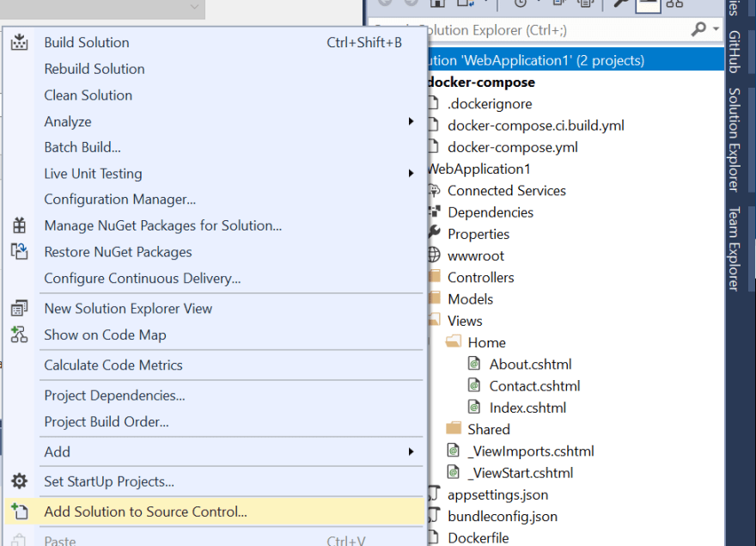Click the Contact.cshtml file icon

(474, 385)
